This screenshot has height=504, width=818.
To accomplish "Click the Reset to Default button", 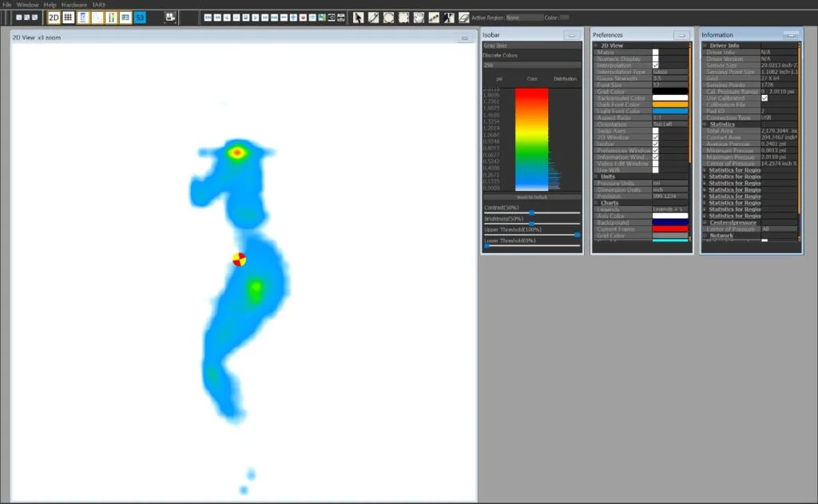I will coord(531,196).
